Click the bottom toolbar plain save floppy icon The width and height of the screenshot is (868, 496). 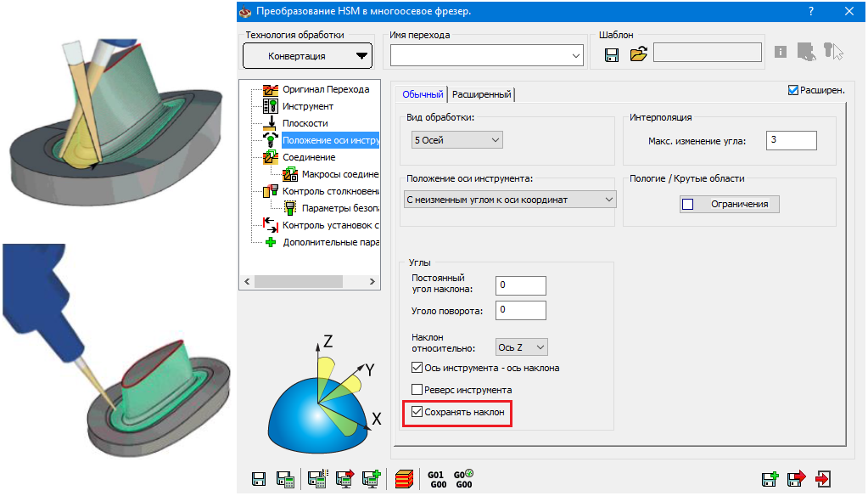pos(259,479)
